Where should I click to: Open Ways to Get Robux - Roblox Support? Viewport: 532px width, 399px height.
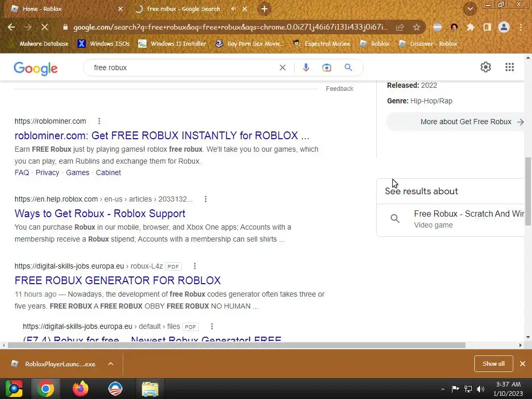[100, 214]
